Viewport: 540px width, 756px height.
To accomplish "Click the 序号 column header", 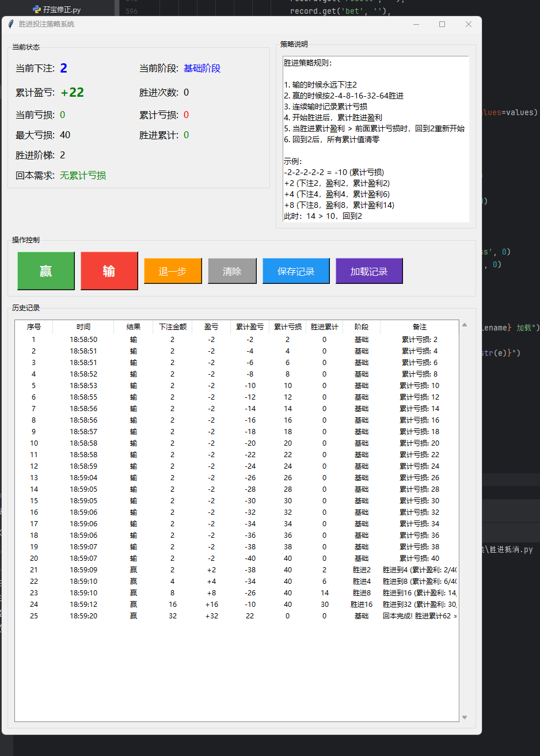I will [x=34, y=327].
